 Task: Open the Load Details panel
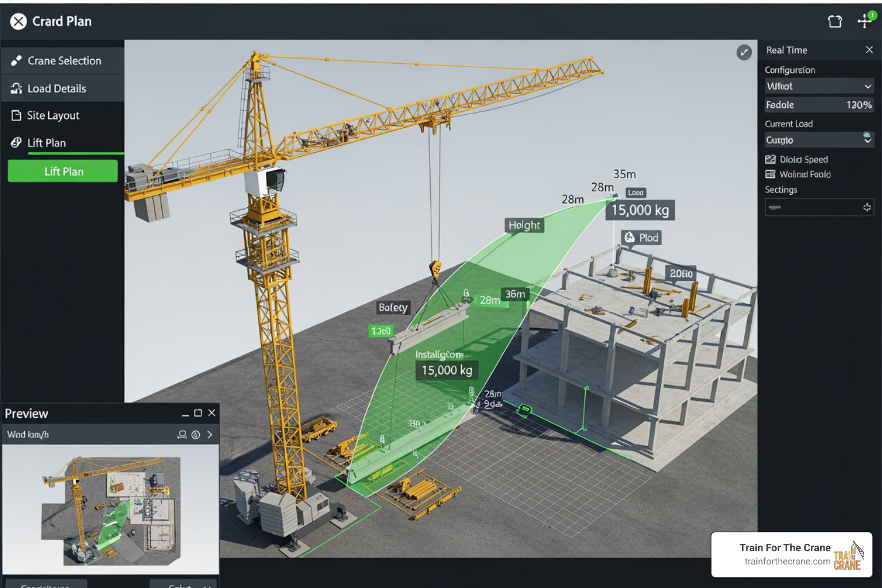coord(56,88)
